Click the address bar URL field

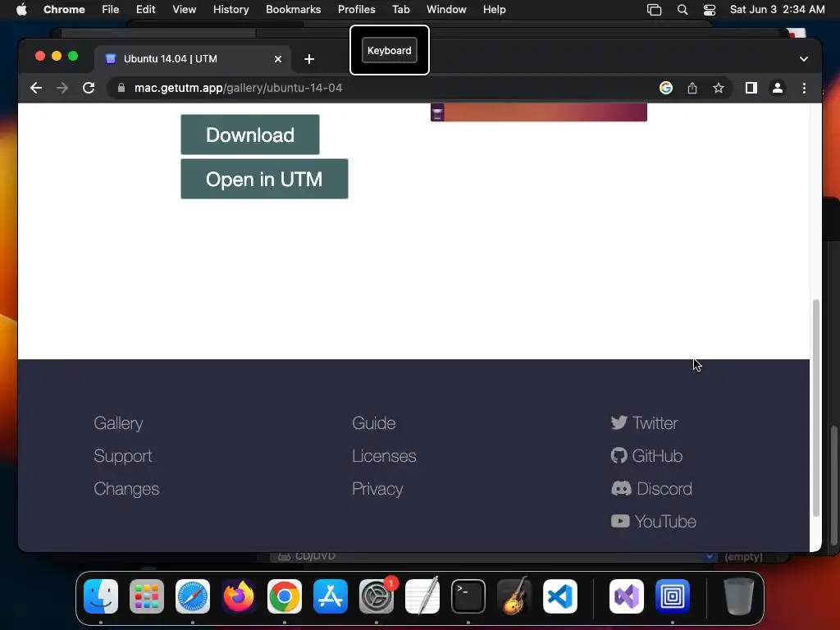[386, 88]
